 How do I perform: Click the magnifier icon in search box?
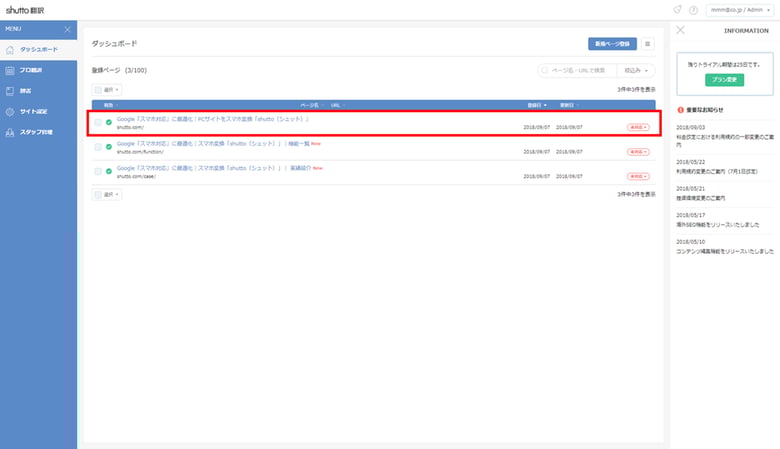(544, 71)
